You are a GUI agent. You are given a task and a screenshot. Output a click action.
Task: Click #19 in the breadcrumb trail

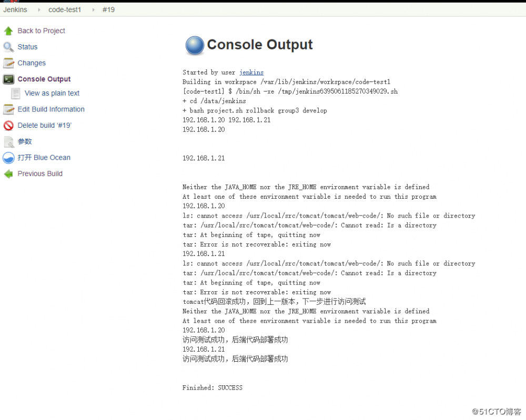pyautogui.click(x=108, y=9)
